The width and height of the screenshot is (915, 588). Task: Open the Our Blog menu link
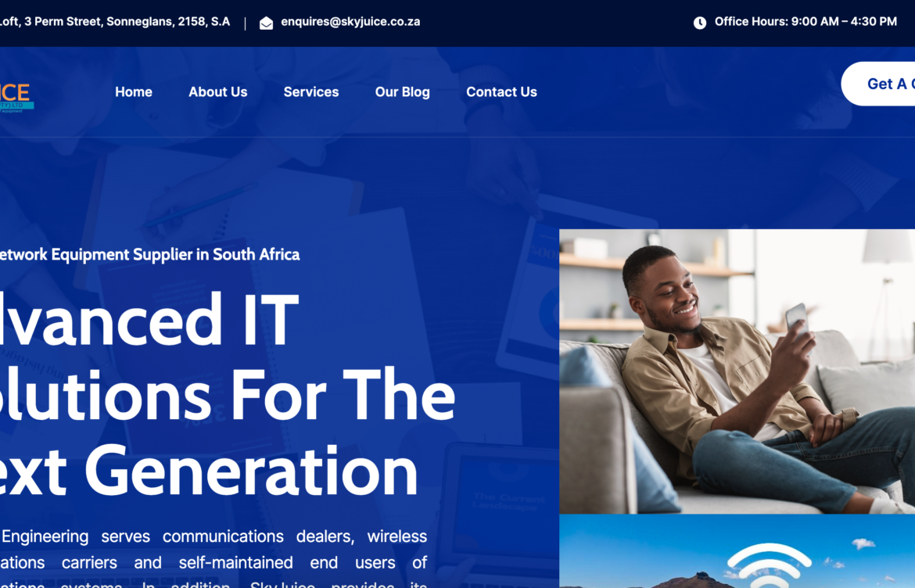coord(402,92)
